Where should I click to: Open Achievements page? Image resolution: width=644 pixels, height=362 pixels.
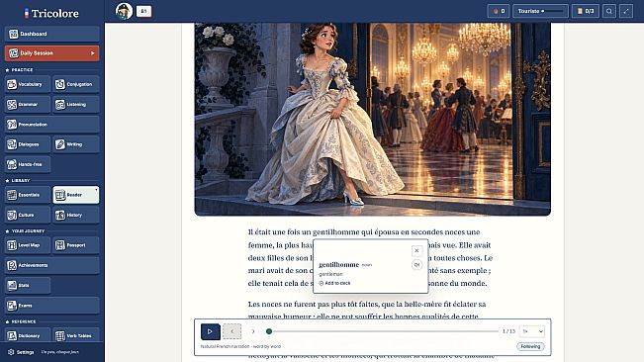[51, 265]
